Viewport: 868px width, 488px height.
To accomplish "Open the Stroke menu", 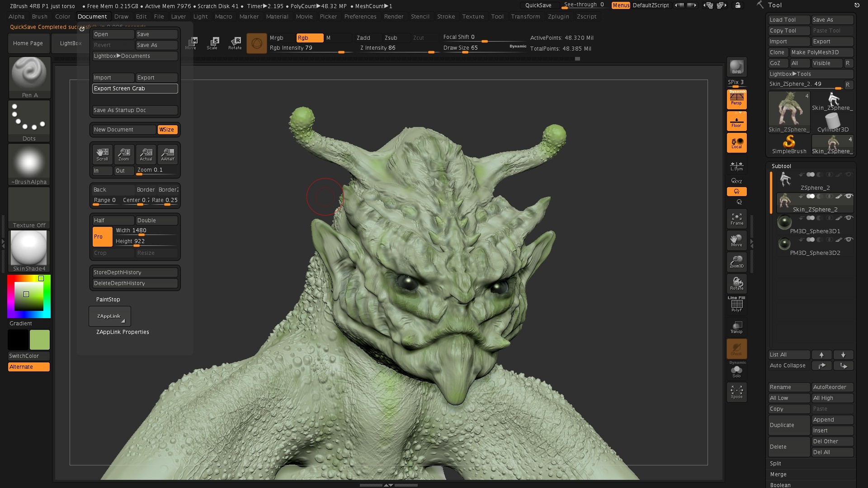I will (446, 17).
